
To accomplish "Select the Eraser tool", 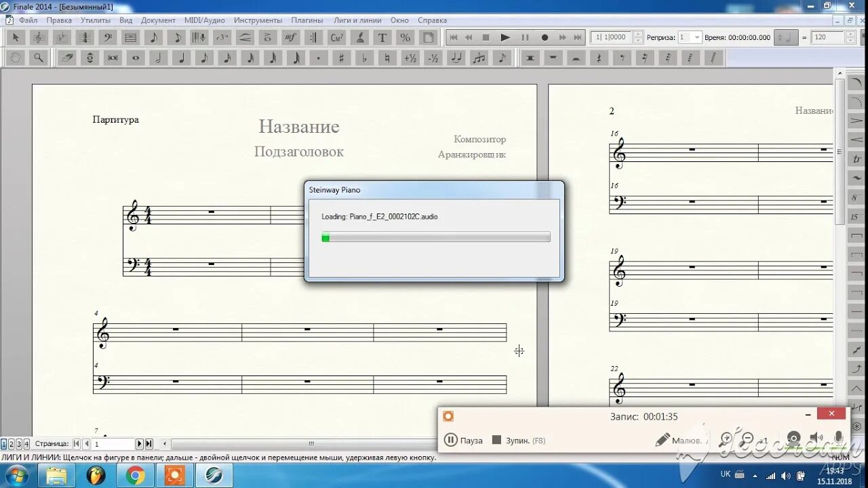I will click(67, 58).
